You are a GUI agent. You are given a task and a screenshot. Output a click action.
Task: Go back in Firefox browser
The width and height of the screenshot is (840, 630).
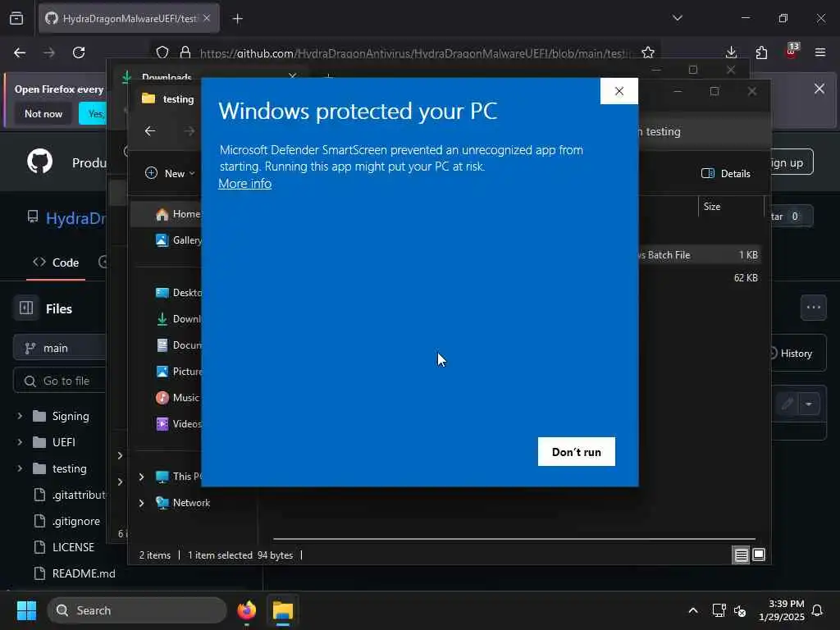[20, 52]
